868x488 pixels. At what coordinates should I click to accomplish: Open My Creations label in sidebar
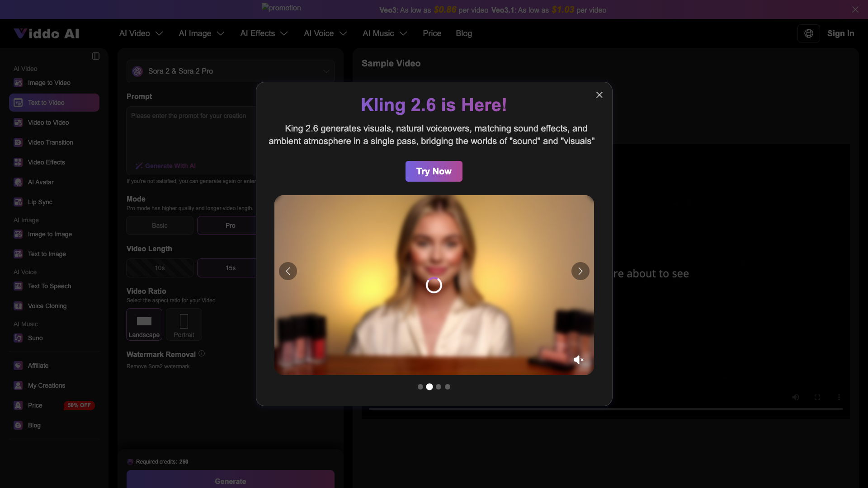(47, 385)
